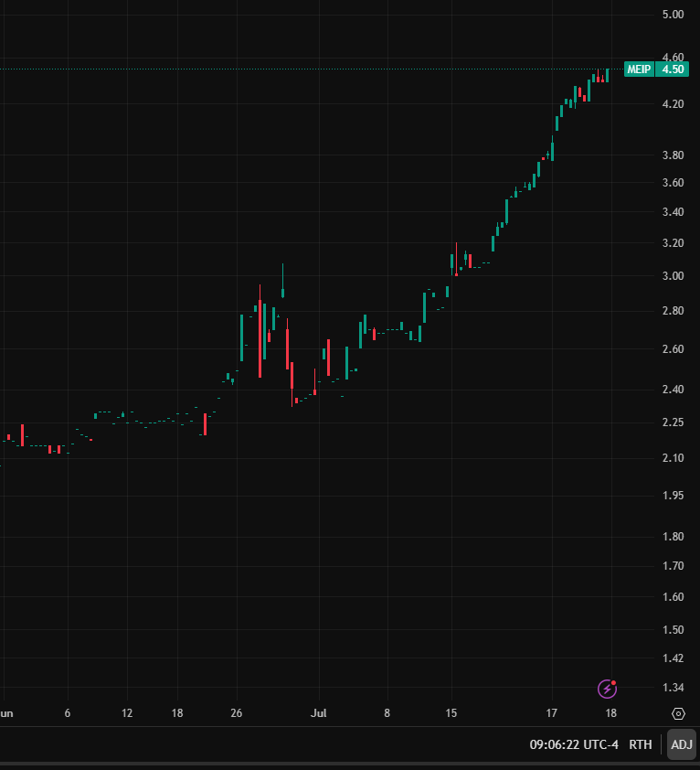Screen dimensions: 700x770
Task: Click the 1.60 price axis label
Action: pos(673,596)
